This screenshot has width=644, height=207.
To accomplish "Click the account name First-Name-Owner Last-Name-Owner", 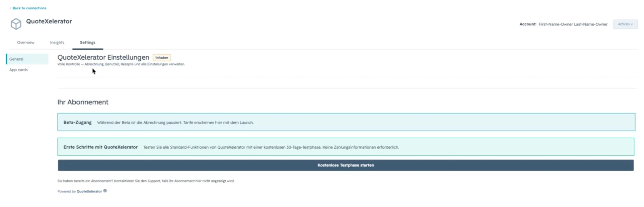I will tap(573, 24).
